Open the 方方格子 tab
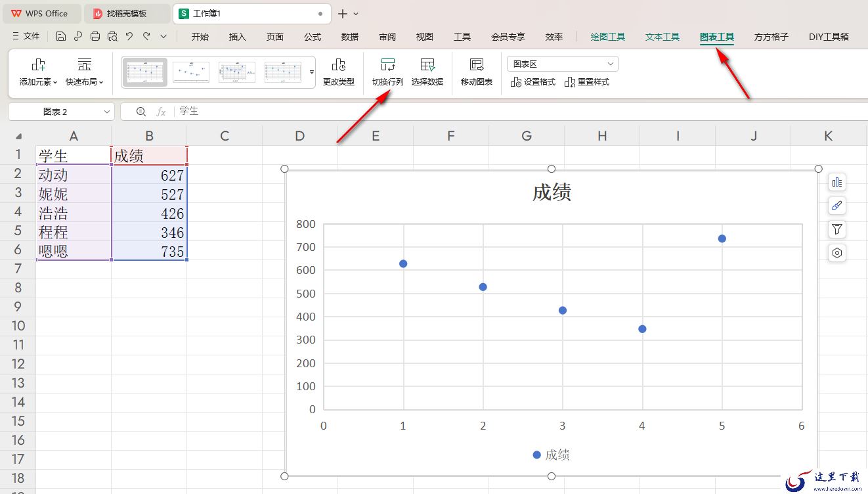 pyautogui.click(x=771, y=37)
